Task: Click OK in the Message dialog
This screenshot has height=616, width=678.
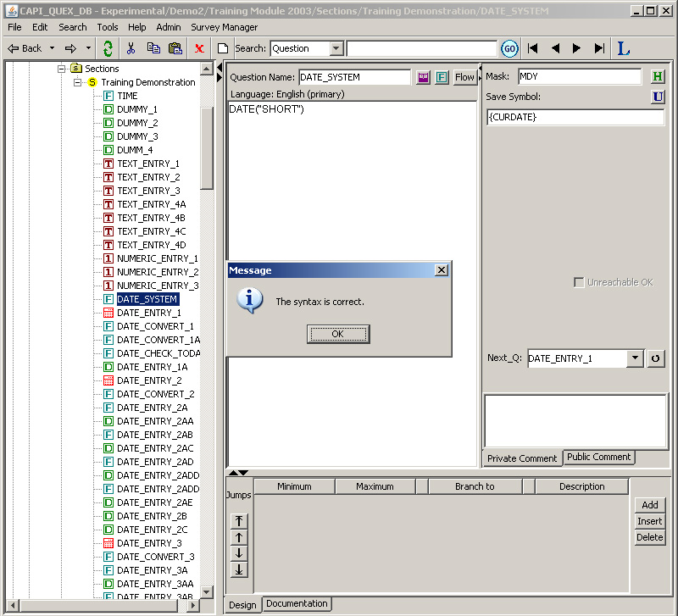Action: 337,334
